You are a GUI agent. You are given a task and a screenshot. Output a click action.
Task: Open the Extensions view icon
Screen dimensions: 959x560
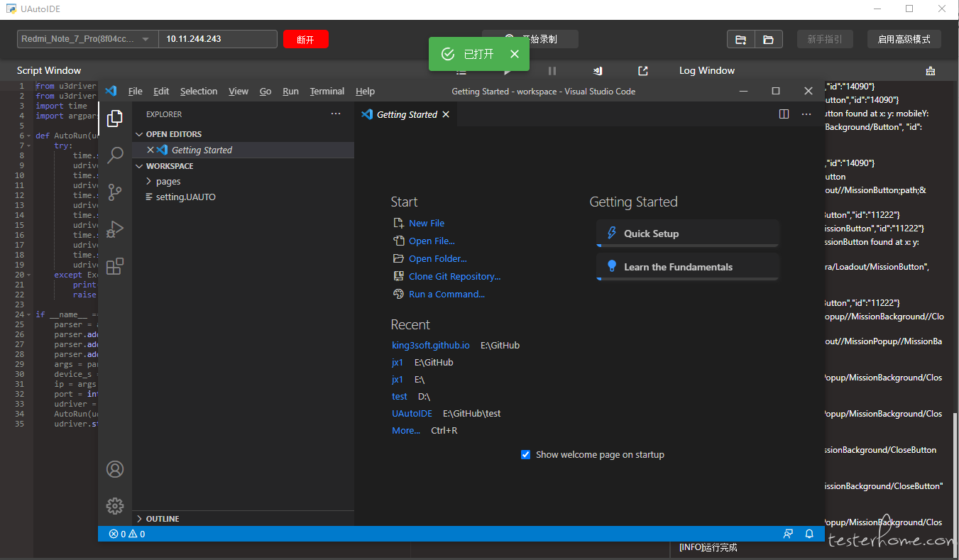(114, 266)
